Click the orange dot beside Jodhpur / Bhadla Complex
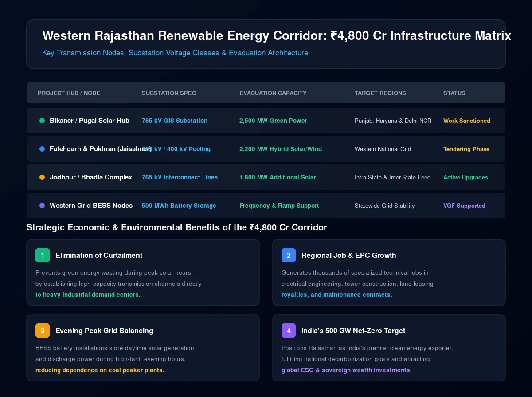Viewport: 532px width, 397px height. click(42, 177)
